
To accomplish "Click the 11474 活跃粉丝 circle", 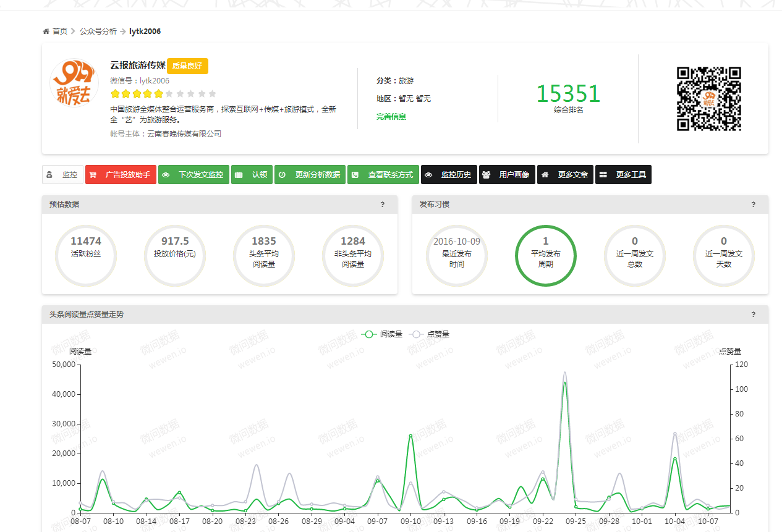I will point(86,256).
